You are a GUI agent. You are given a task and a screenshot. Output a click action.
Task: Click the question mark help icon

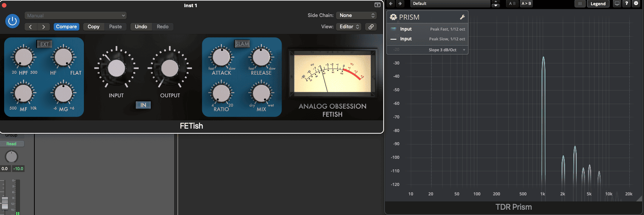(x=627, y=3)
